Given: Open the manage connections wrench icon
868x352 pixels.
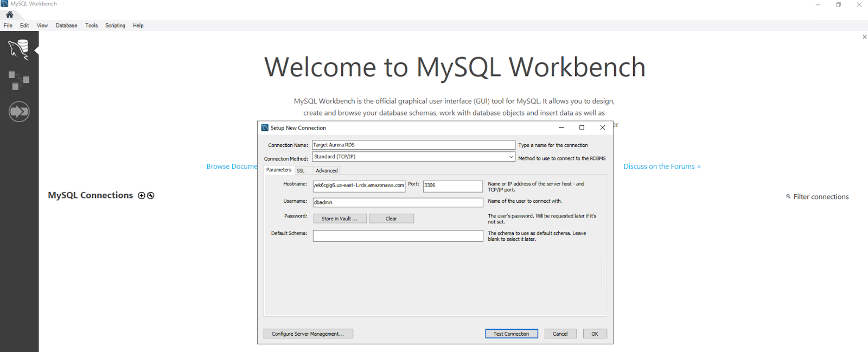Looking at the screenshot, I should click(x=151, y=195).
